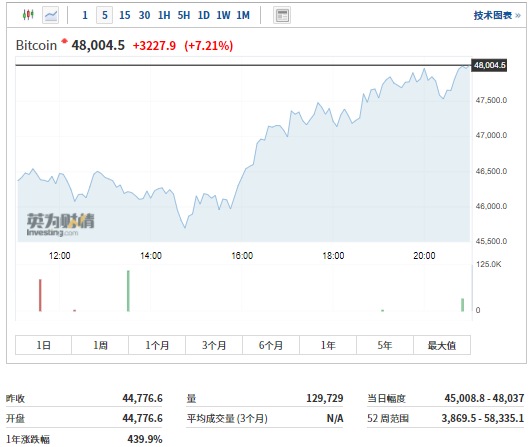Select the 1年 range tab
The height and width of the screenshot is (447, 530).
(328, 345)
